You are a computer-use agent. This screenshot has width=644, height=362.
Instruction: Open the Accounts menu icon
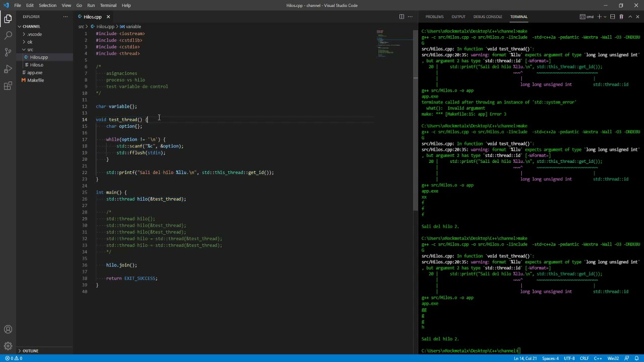click(x=8, y=329)
